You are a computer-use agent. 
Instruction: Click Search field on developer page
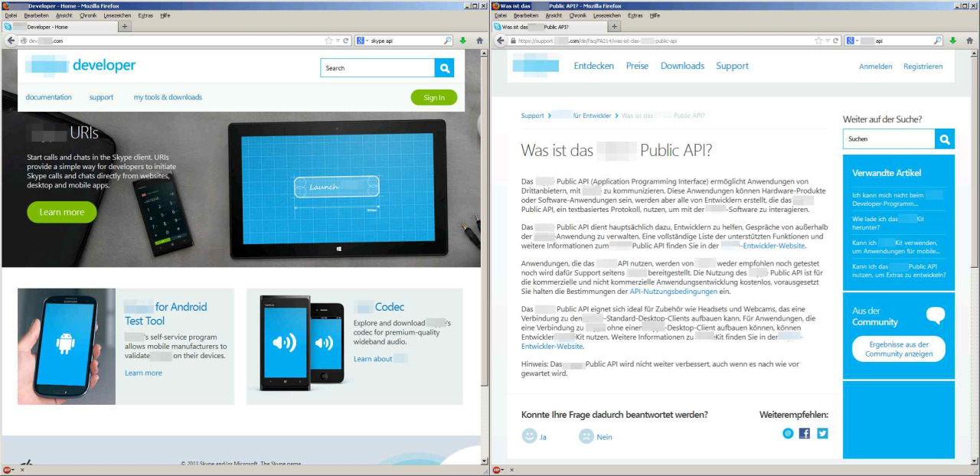point(377,68)
